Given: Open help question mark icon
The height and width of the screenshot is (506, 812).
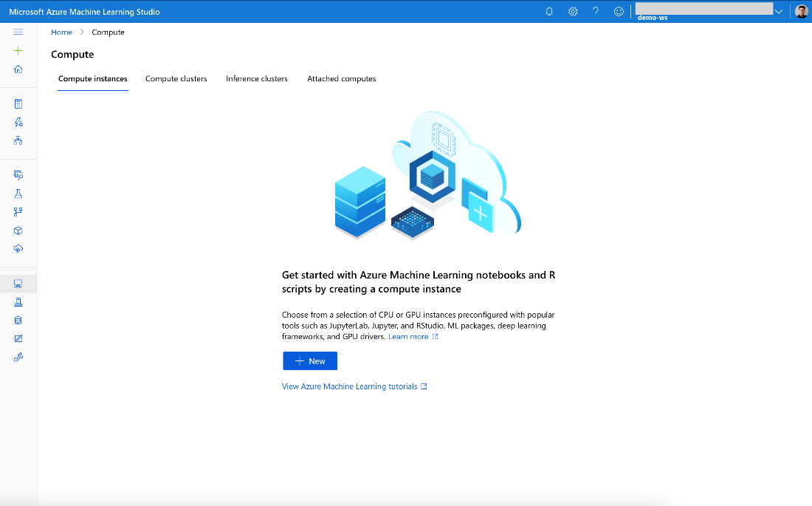Looking at the screenshot, I should 596,11.
